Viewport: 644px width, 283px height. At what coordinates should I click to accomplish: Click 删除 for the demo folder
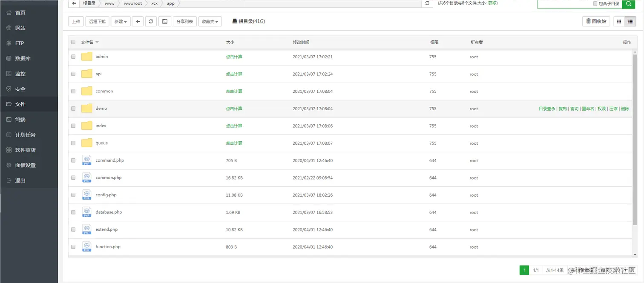coord(625,109)
